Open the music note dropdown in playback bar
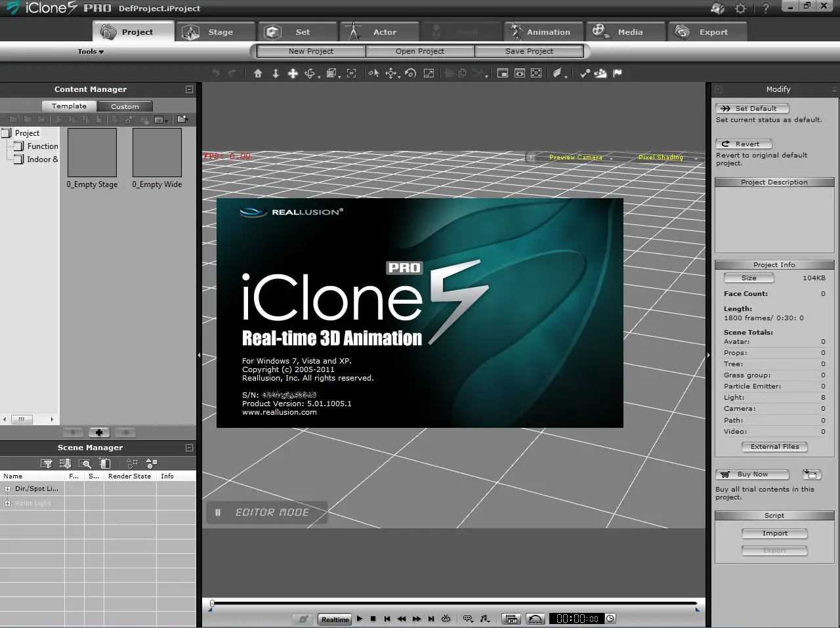Screen dimensions: 840x628 (x=485, y=619)
